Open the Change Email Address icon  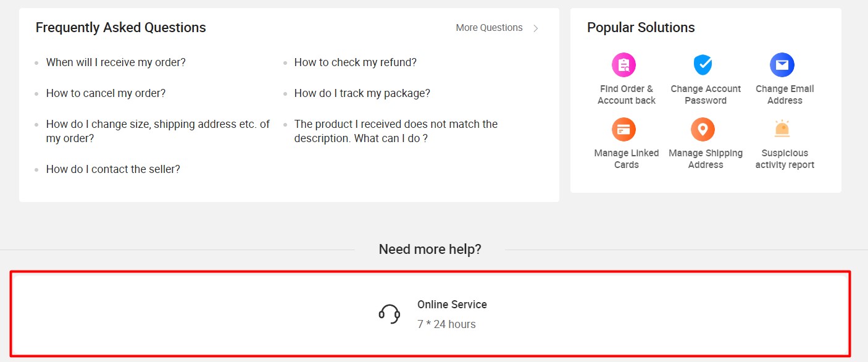tap(783, 64)
